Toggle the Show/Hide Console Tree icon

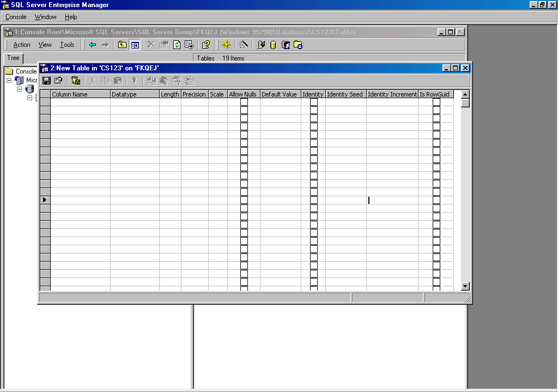[x=135, y=45]
